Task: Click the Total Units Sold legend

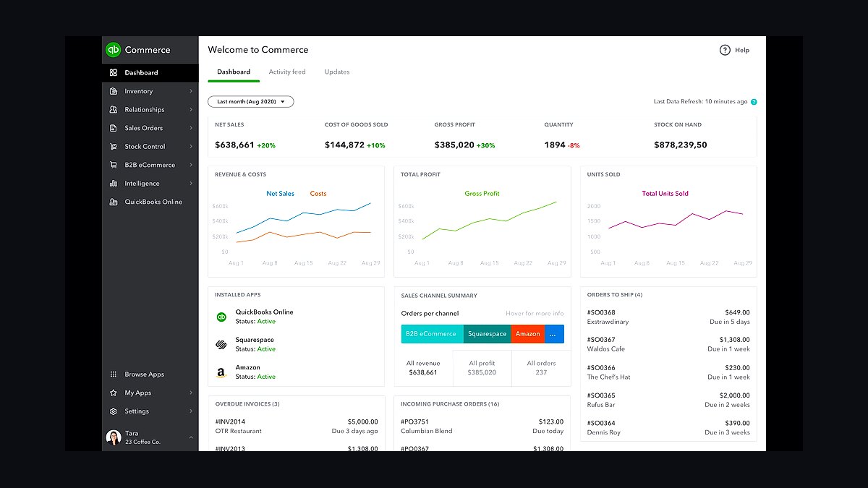Action: point(665,194)
